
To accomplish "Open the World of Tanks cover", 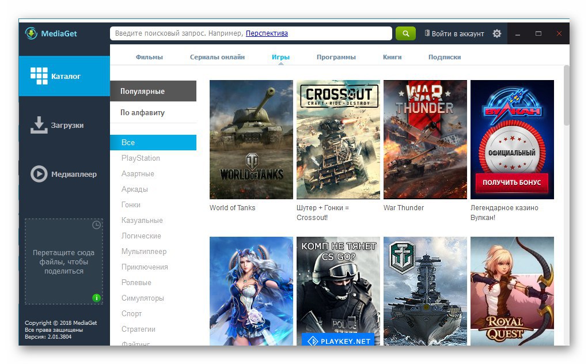I will click(251, 139).
